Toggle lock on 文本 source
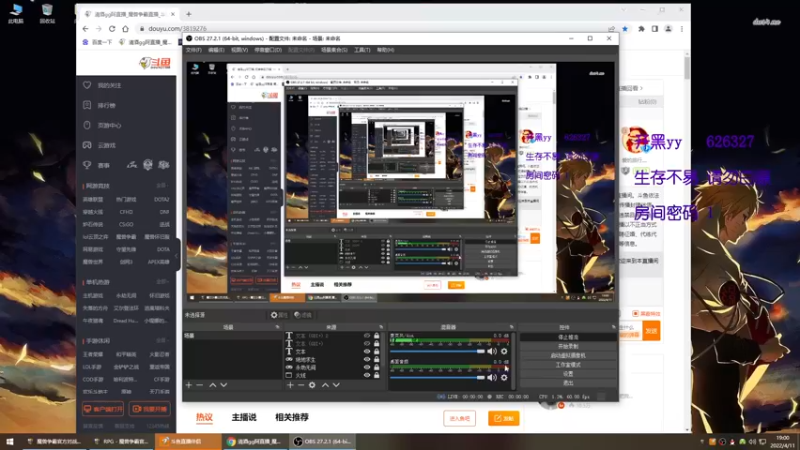Viewport: 800px width, 450px height. pos(377,352)
